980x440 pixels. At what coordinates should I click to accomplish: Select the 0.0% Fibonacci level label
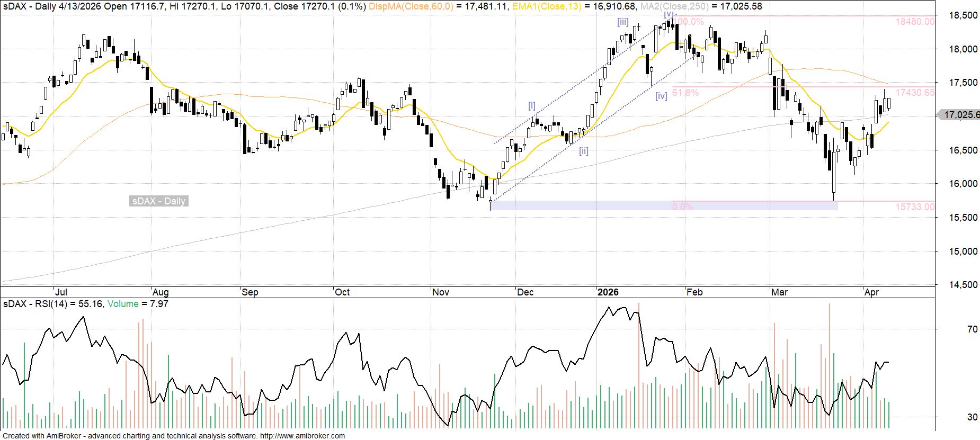pyautogui.click(x=682, y=207)
